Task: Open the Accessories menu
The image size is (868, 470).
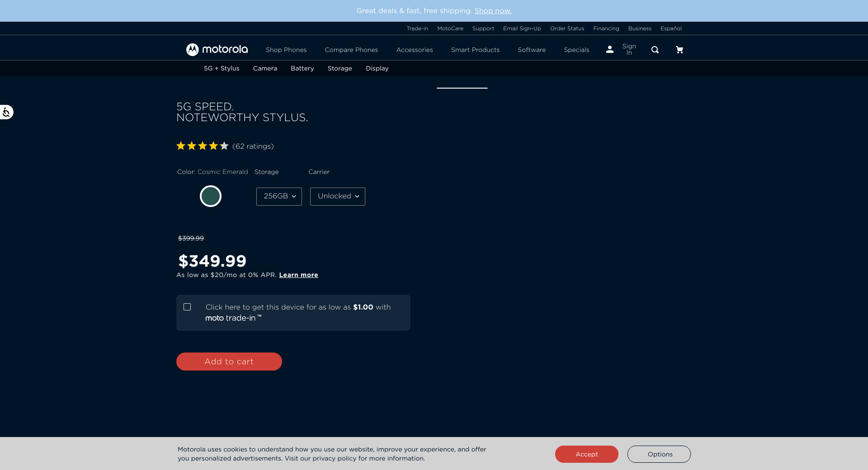Action: pos(415,50)
